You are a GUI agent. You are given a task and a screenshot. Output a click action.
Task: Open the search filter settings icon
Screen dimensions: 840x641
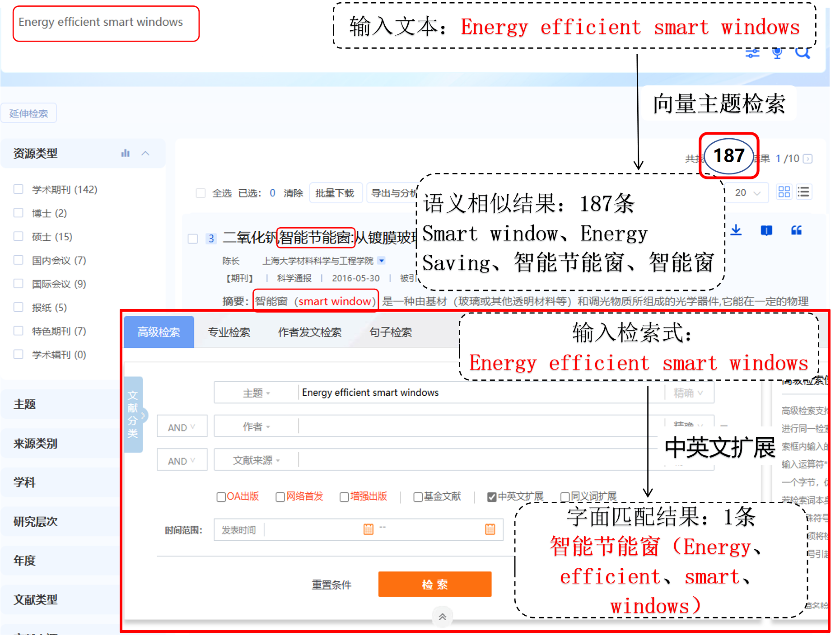click(752, 54)
